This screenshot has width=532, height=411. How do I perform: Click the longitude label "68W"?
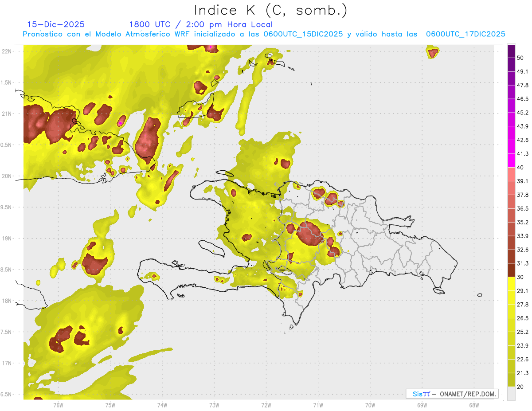(474, 405)
